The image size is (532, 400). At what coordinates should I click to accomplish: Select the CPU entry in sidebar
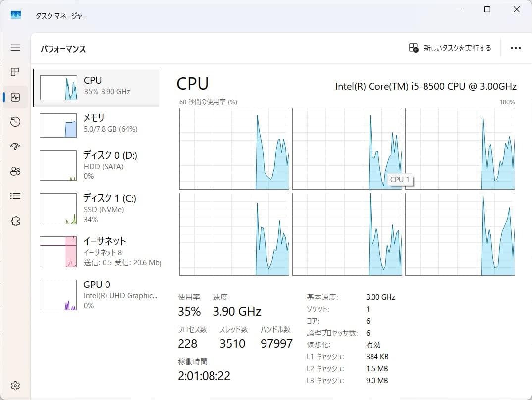[x=96, y=87]
